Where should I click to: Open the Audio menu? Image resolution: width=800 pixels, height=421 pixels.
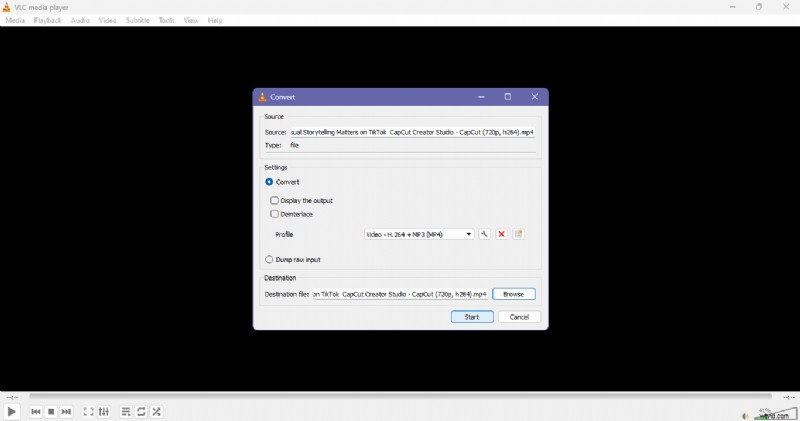[x=80, y=20]
